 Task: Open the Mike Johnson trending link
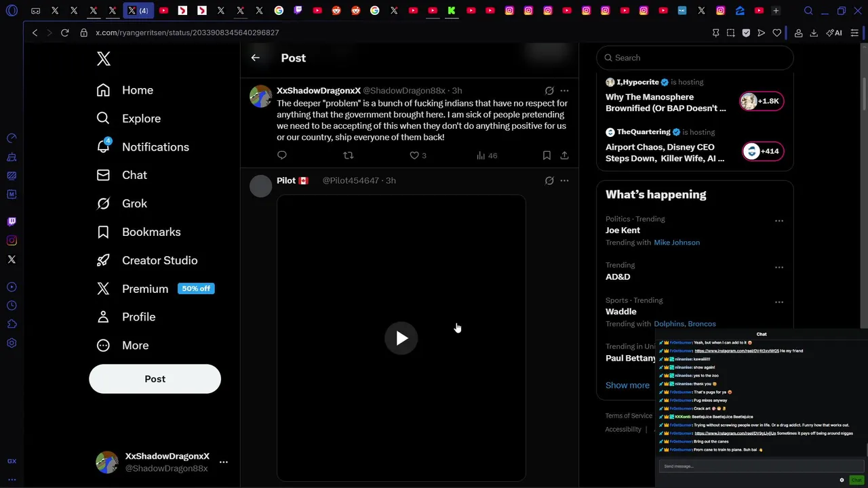677,243
